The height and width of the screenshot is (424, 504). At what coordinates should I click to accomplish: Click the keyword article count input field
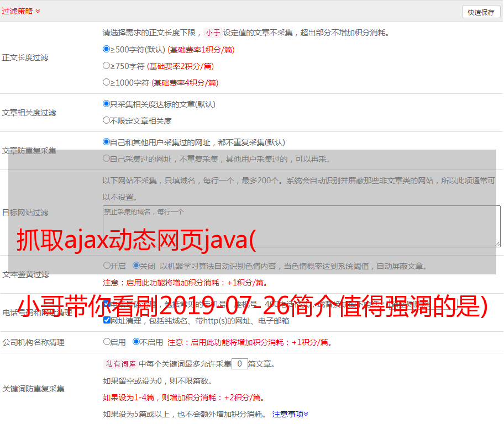[x=240, y=364]
